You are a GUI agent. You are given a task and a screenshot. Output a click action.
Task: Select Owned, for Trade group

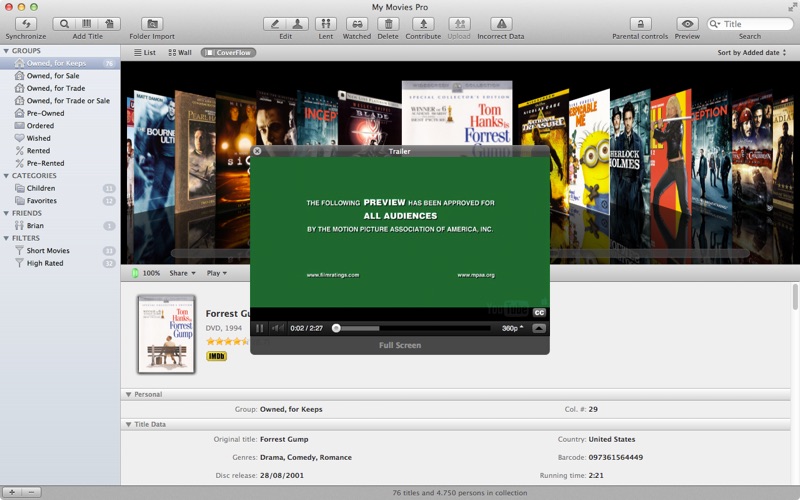(60, 88)
